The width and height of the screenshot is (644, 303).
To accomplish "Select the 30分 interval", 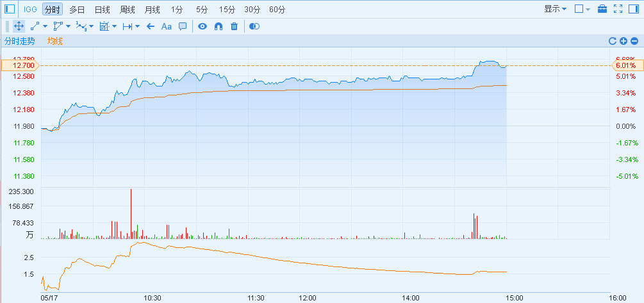I will pos(252,9).
